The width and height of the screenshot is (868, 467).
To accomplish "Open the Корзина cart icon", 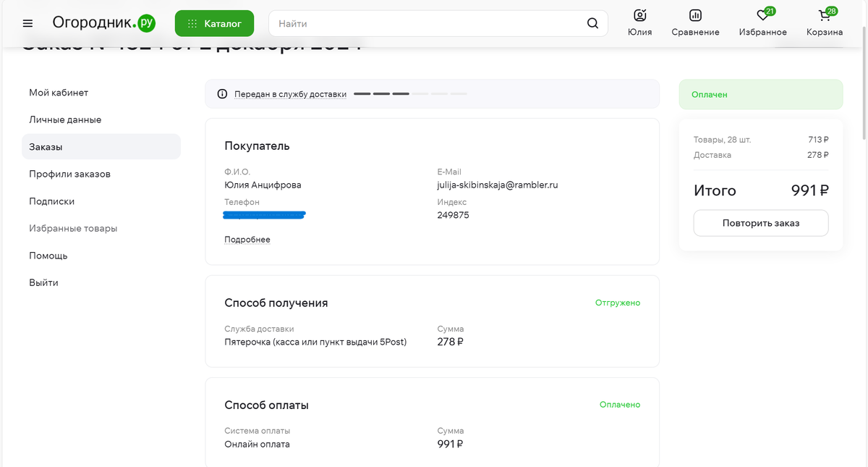I will pos(824,16).
